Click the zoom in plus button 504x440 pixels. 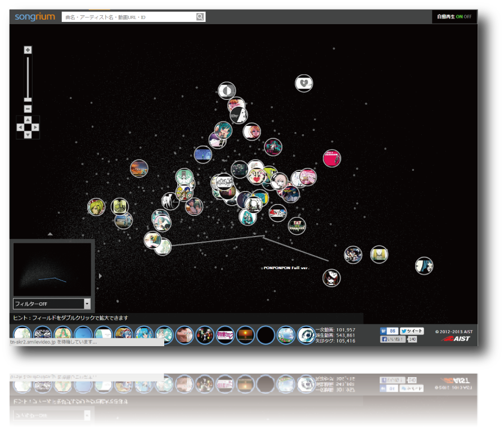click(x=28, y=50)
